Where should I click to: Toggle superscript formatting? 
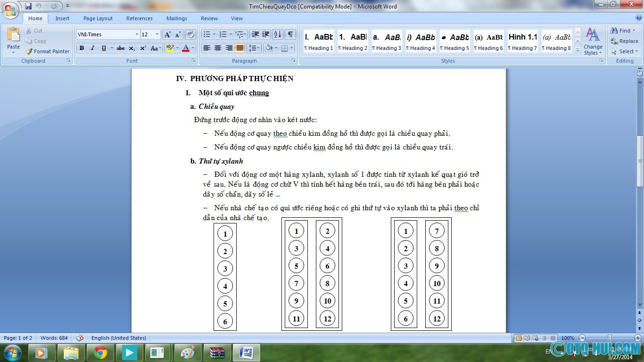(143, 48)
